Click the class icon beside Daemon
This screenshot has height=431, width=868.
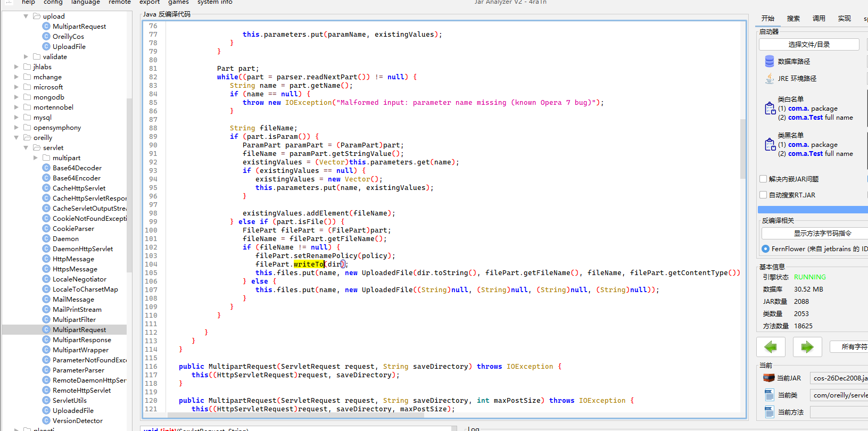pyautogui.click(x=46, y=238)
